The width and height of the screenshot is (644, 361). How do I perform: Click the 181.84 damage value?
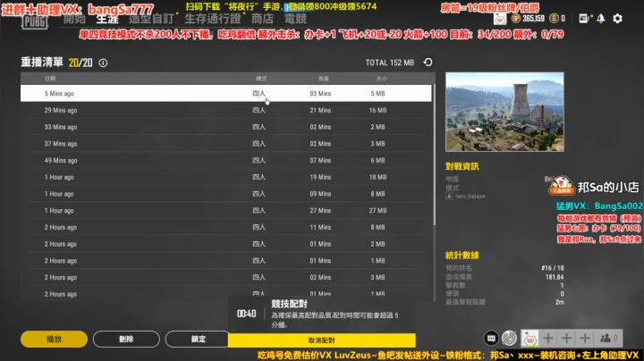tap(555, 277)
